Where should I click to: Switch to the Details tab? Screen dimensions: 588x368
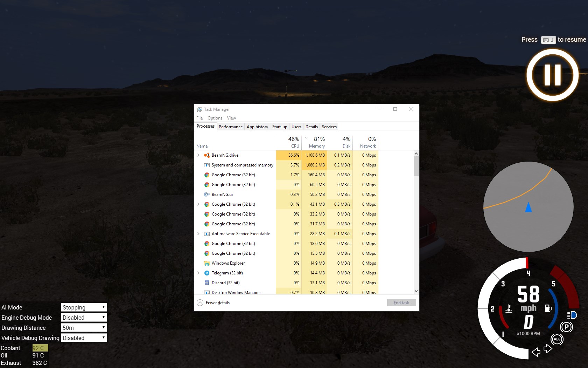coord(311,127)
